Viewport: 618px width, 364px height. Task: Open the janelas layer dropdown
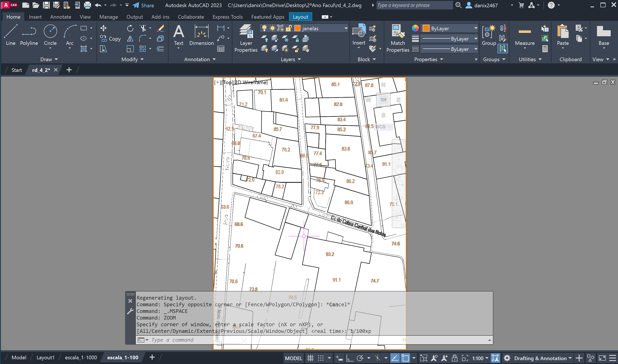346,29
